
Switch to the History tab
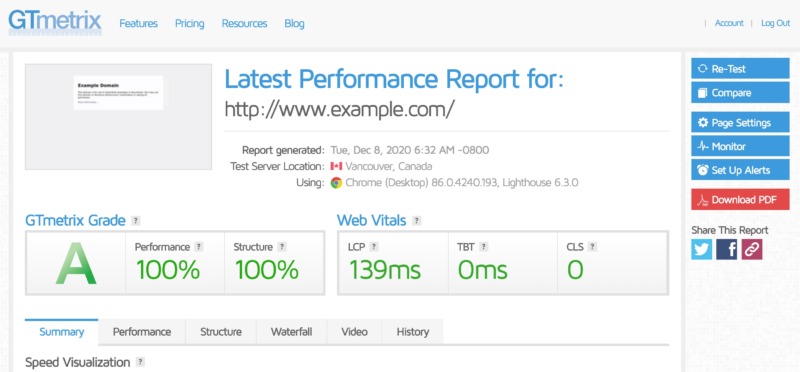click(413, 332)
